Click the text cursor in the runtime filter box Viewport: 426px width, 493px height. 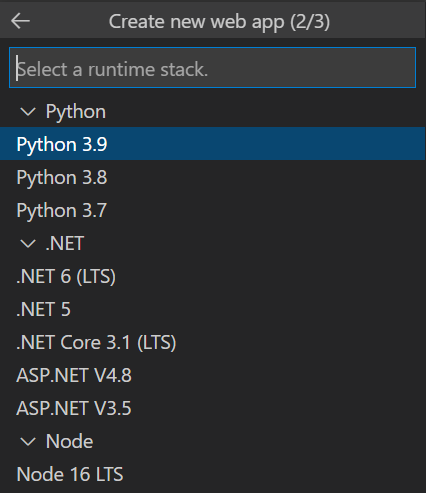[17, 69]
